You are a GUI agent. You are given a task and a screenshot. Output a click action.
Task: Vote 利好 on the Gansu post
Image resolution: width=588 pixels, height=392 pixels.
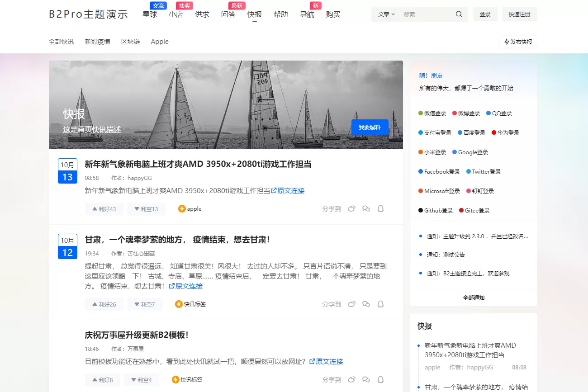tap(104, 304)
